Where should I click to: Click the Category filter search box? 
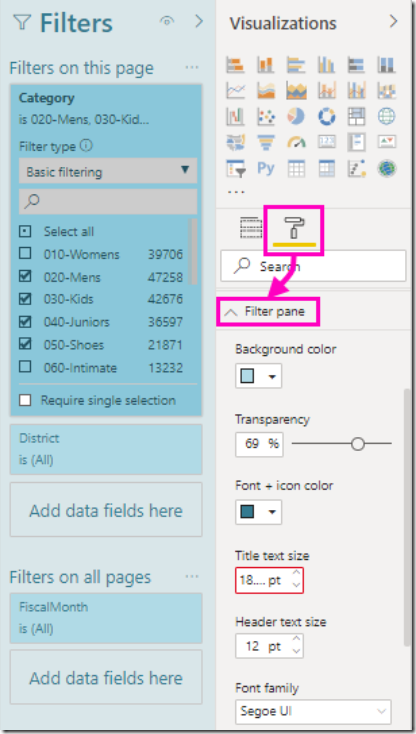coord(108,201)
